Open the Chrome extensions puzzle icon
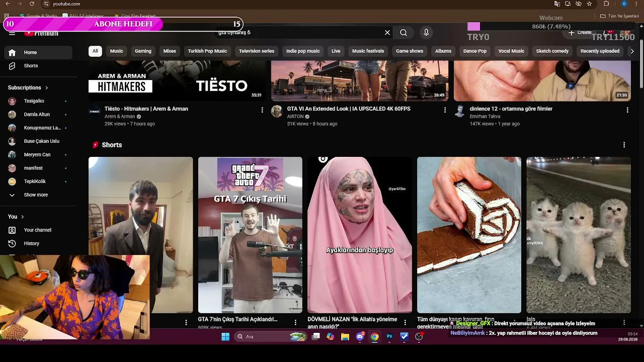644x362 pixels. point(606,4)
